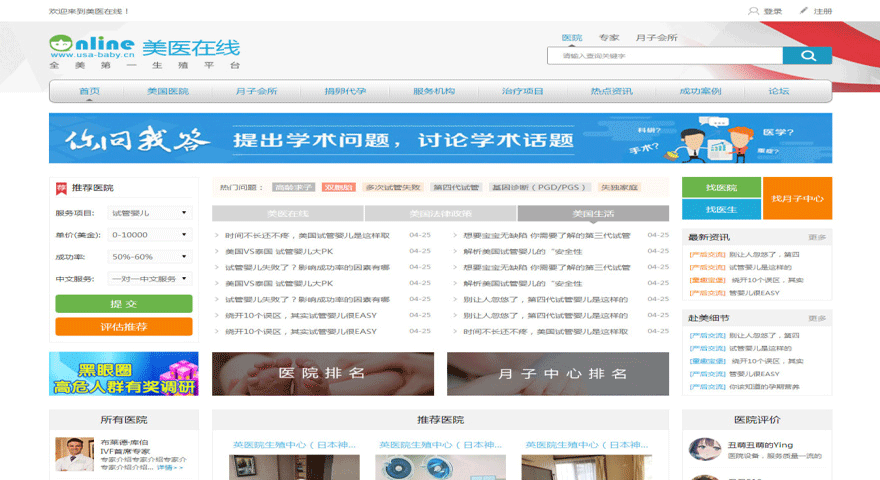Select the 医院 search category tab

point(572,38)
